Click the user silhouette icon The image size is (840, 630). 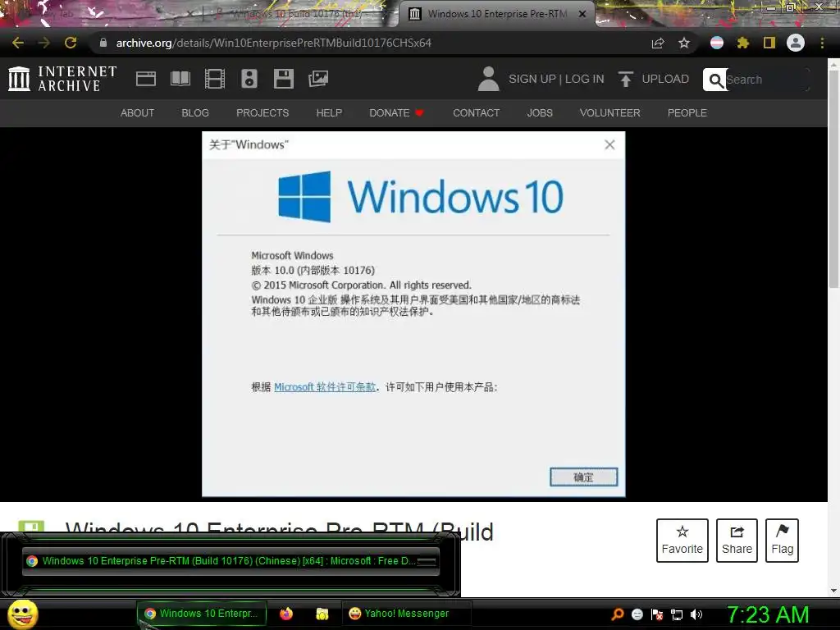pyautogui.click(x=488, y=79)
